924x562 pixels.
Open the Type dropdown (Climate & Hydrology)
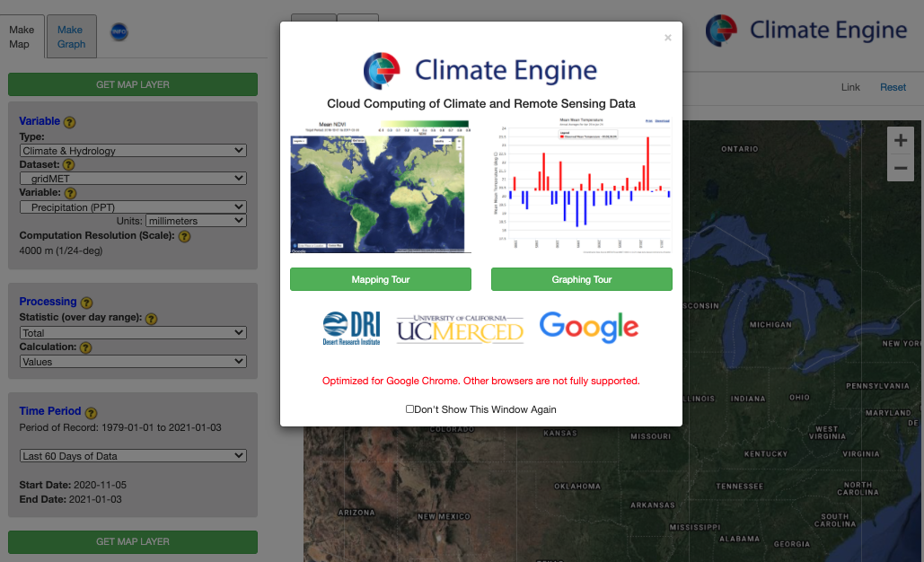(133, 150)
